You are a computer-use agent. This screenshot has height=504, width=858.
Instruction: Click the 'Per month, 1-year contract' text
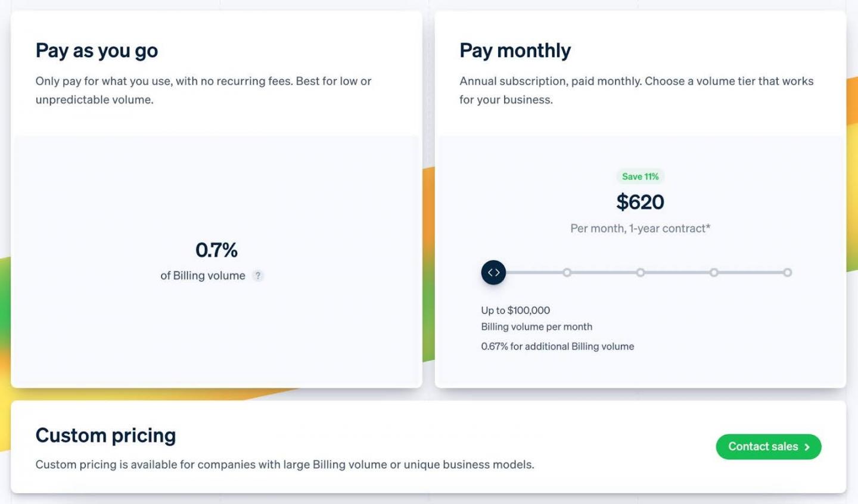pyautogui.click(x=640, y=228)
